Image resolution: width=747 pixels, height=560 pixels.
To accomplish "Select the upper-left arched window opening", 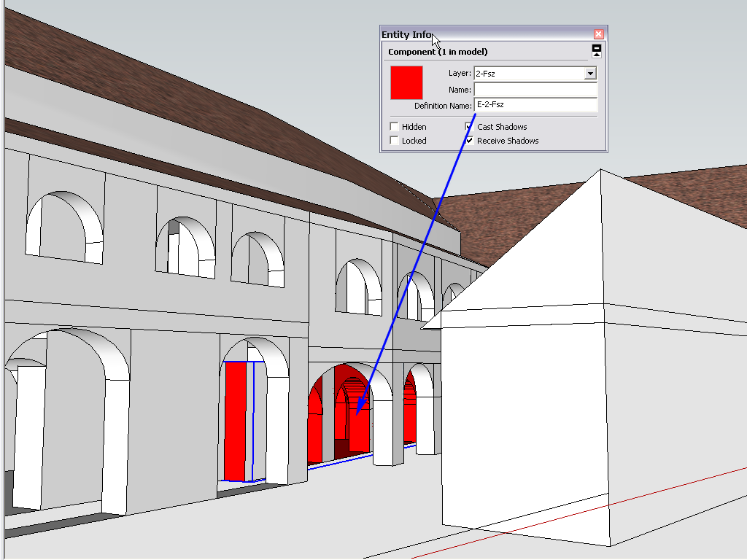I will click(x=64, y=225).
